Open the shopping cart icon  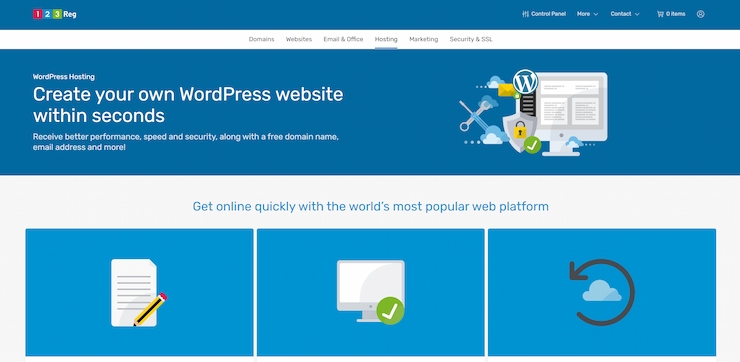coord(660,14)
